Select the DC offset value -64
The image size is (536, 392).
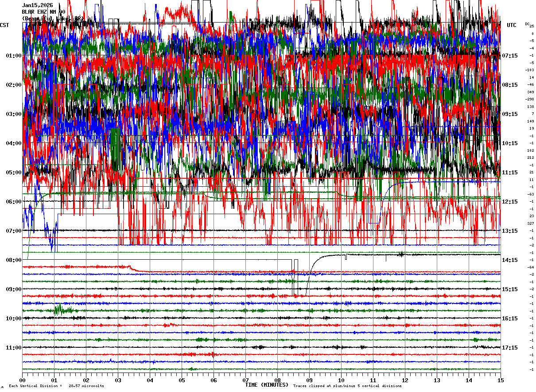coord(531,267)
